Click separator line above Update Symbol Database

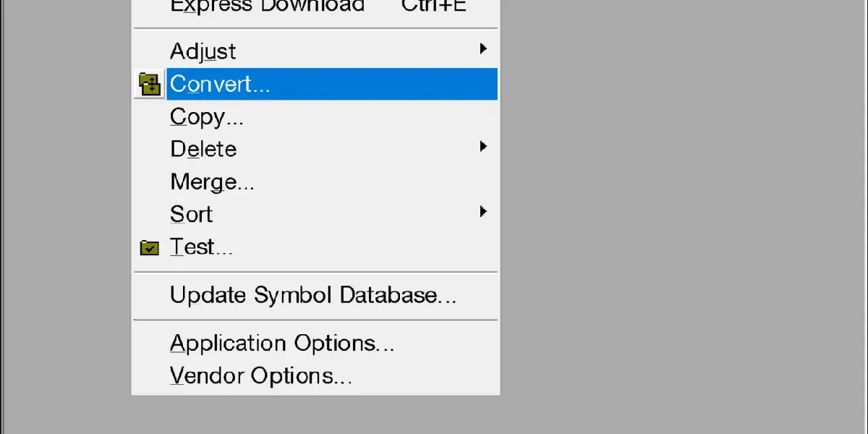coord(315,272)
